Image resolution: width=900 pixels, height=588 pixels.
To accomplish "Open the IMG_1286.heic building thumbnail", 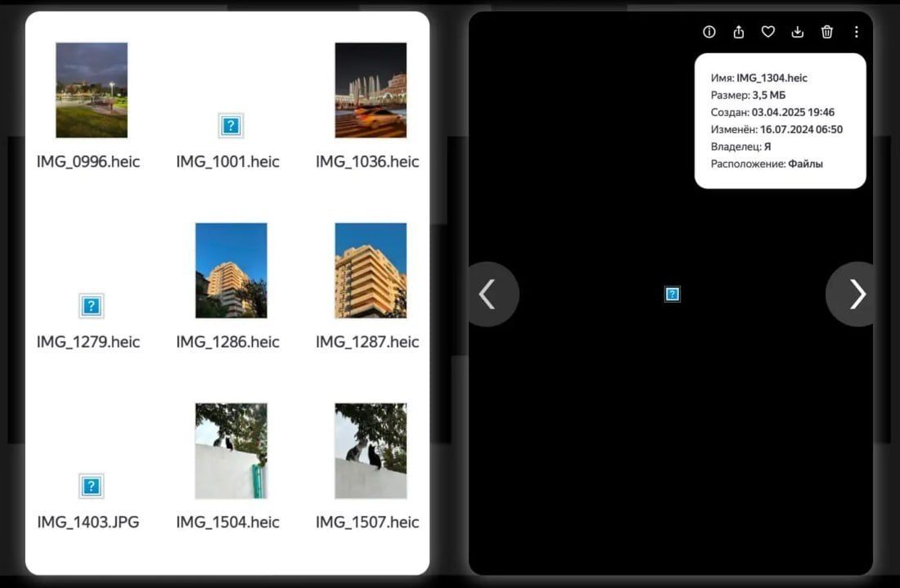I will coord(231,270).
